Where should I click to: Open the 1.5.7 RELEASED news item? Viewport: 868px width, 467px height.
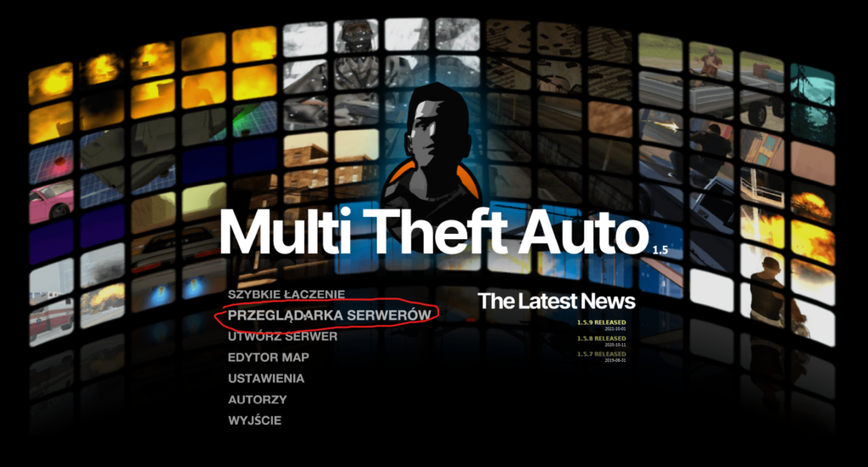click(x=601, y=354)
